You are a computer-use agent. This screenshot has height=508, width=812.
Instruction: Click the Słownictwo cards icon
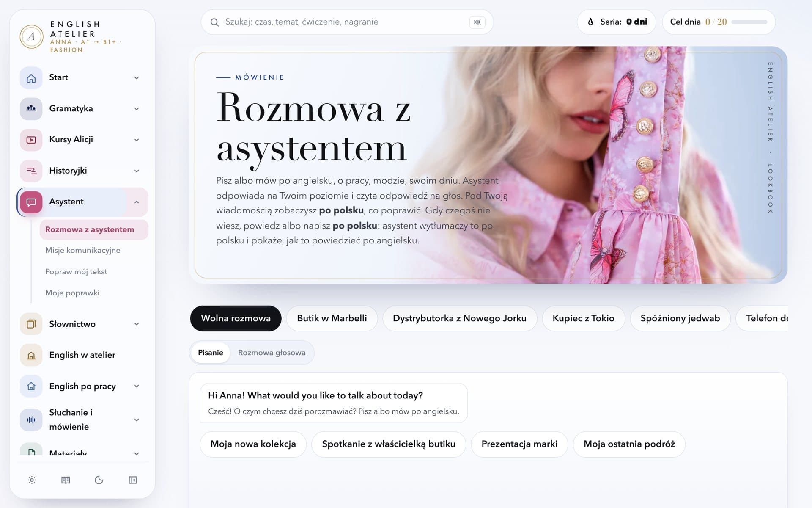pos(31,324)
